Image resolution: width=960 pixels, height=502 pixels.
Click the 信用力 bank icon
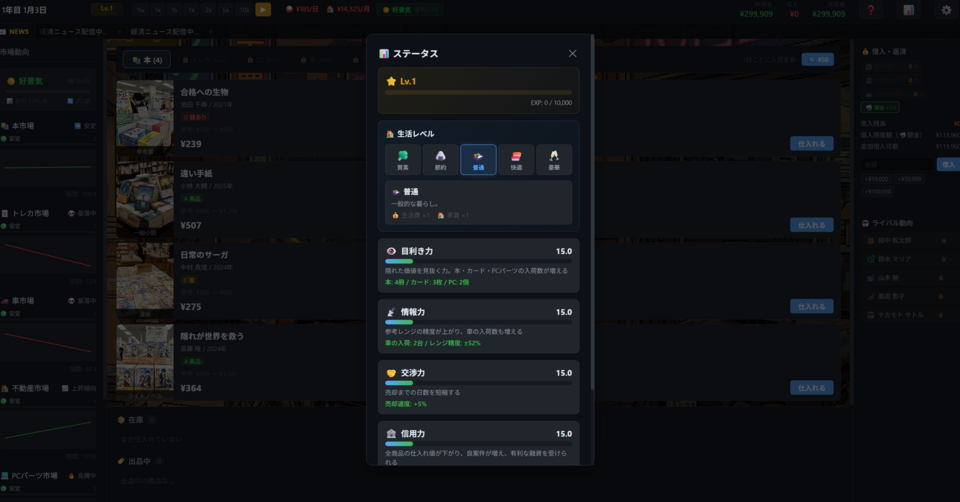(x=391, y=434)
